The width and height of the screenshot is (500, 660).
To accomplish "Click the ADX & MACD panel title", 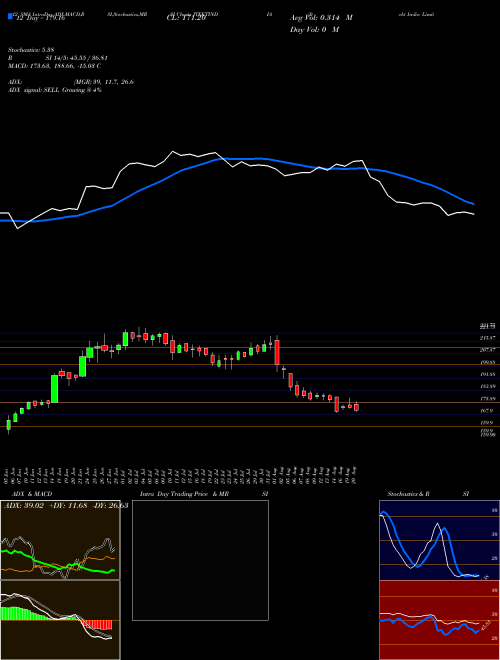I will pos(32,494).
